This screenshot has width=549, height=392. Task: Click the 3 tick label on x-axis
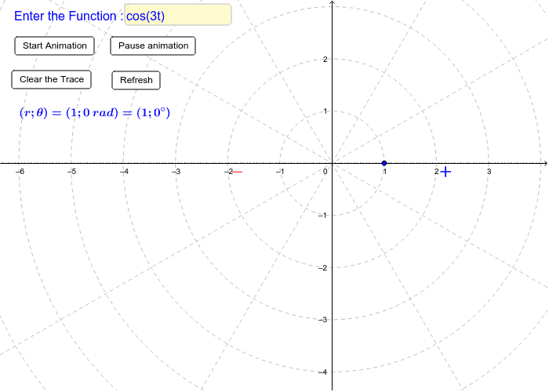(489, 171)
